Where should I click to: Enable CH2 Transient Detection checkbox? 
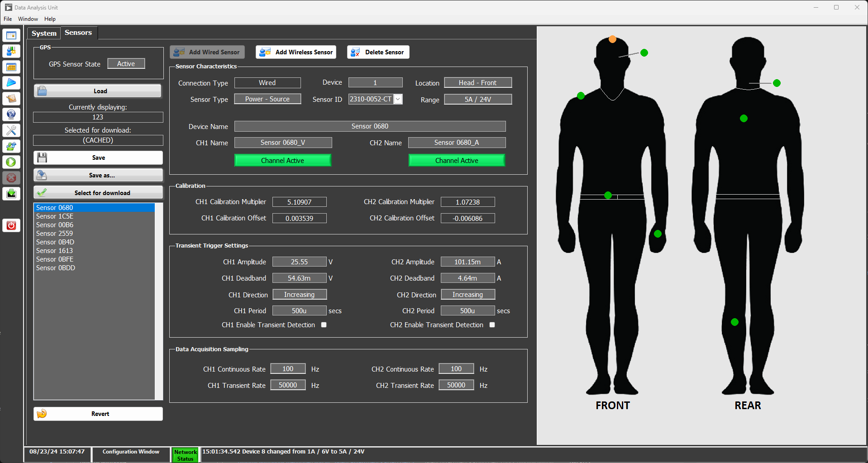click(x=492, y=325)
